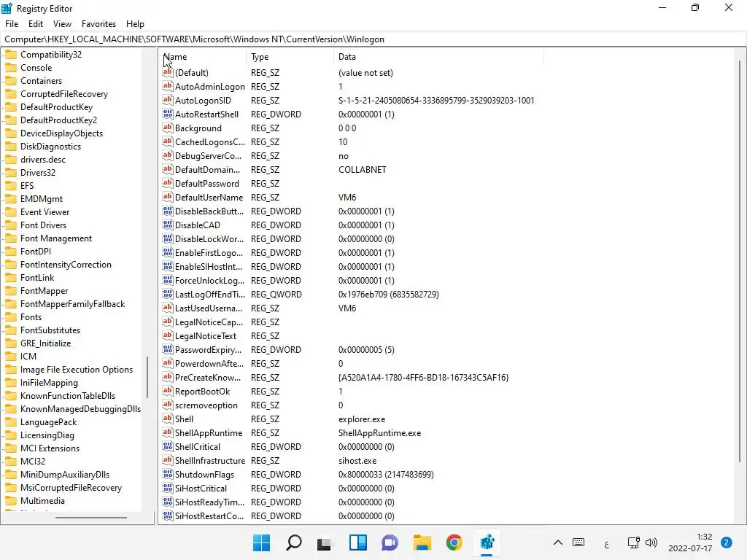Select the FontSubstitutes key
This screenshot has width=747, height=560.
tap(50, 330)
